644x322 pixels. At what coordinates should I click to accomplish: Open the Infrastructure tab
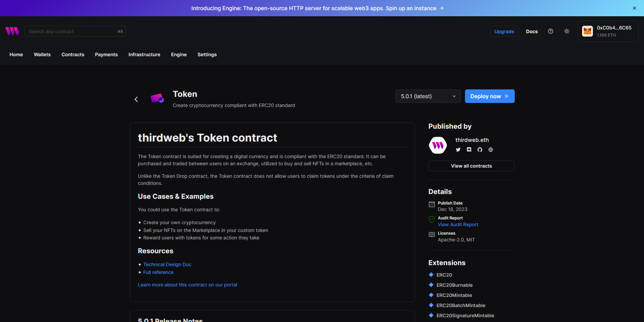click(144, 55)
